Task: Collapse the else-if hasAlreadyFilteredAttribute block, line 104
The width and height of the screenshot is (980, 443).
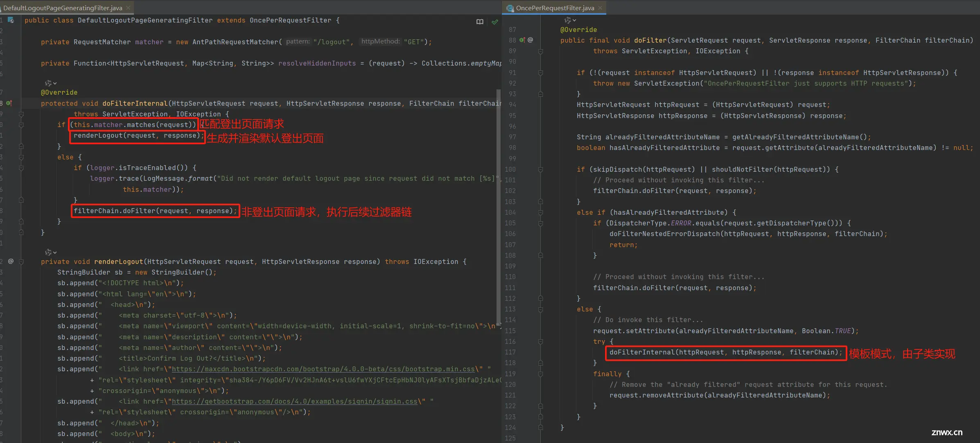Action: tap(540, 213)
